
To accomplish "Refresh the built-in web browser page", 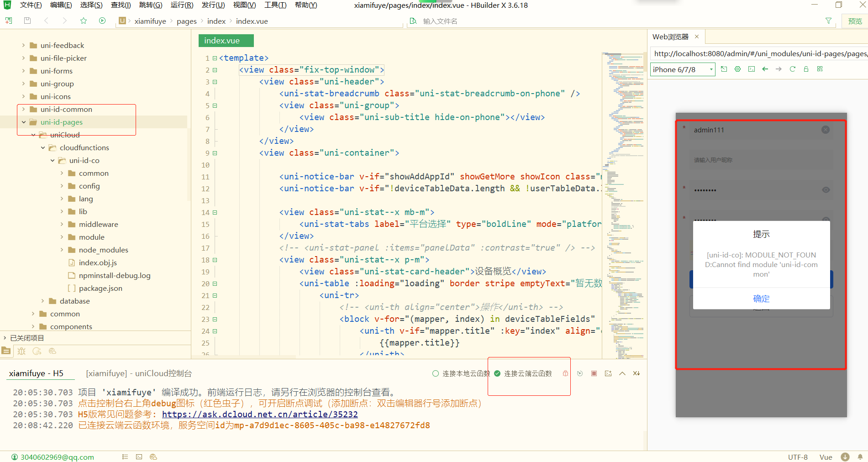I will coord(793,69).
